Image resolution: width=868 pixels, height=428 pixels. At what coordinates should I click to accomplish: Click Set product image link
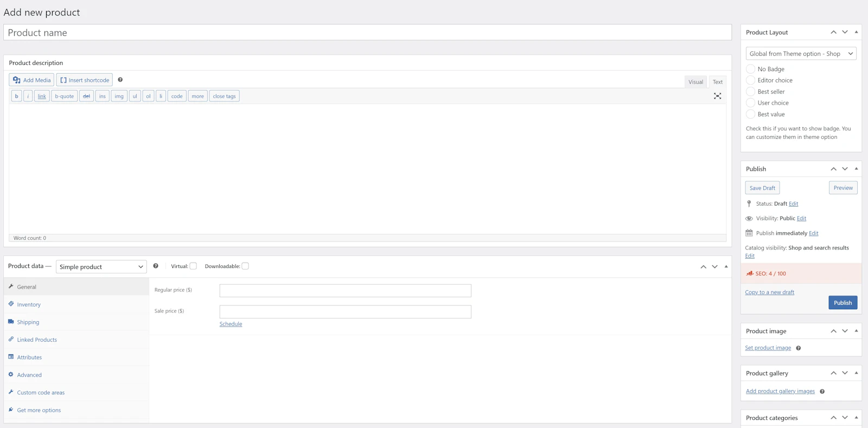[x=768, y=348]
